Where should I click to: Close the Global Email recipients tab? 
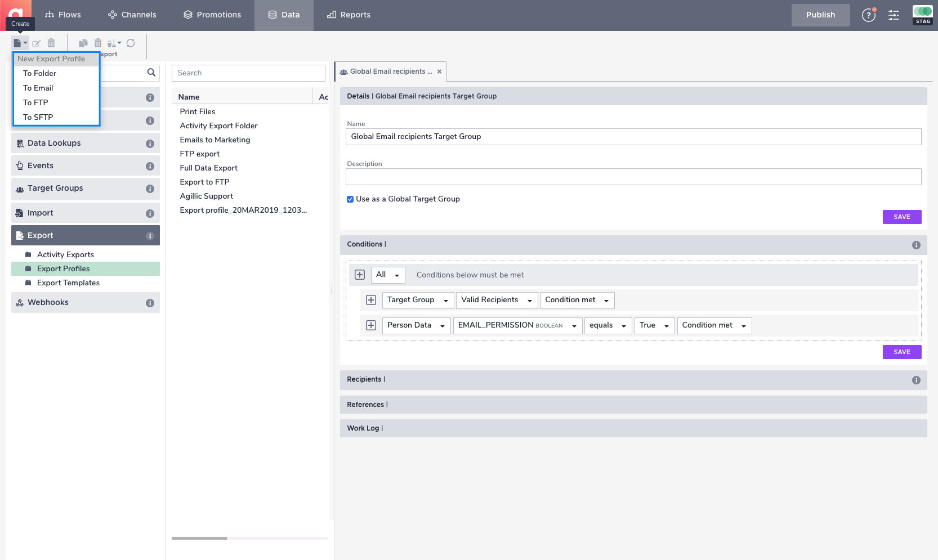[439, 71]
